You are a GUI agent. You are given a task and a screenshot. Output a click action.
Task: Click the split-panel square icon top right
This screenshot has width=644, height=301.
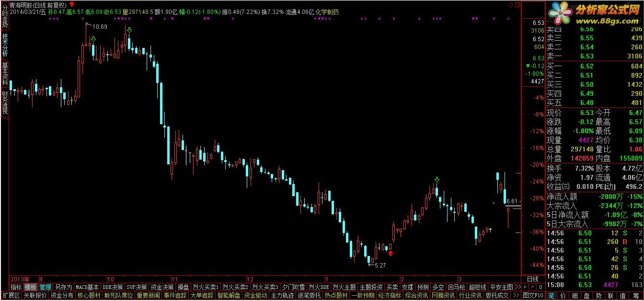tap(517, 4)
